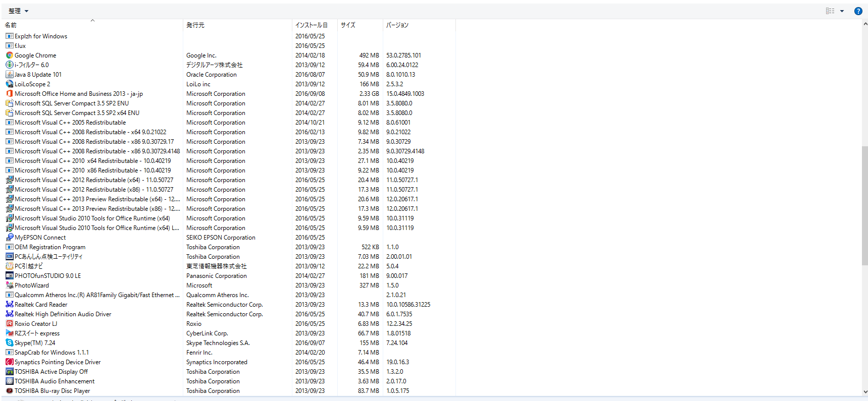Sort by インストール日 column header

coord(315,25)
